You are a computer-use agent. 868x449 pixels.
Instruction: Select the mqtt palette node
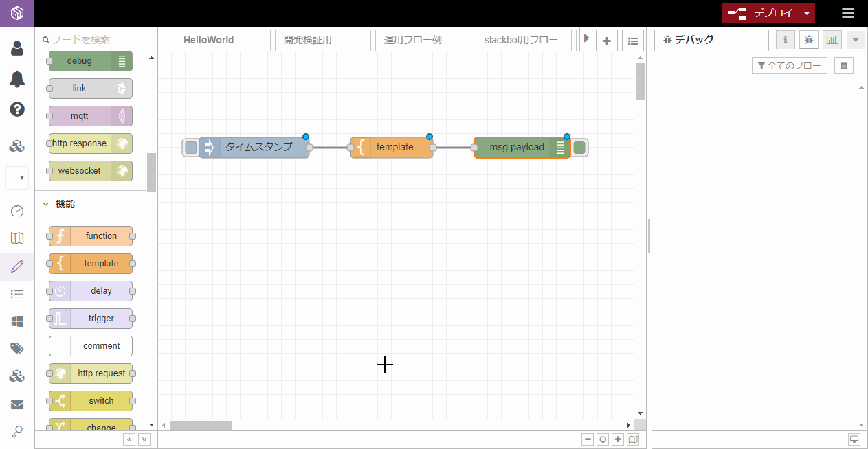[91, 116]
